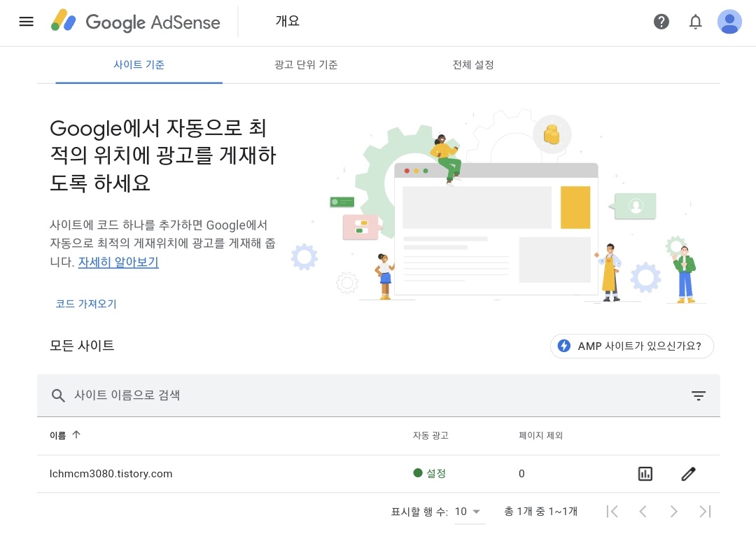Click page exclusion value 0
This screenshot has width=756, height=548.
[521, 474]
